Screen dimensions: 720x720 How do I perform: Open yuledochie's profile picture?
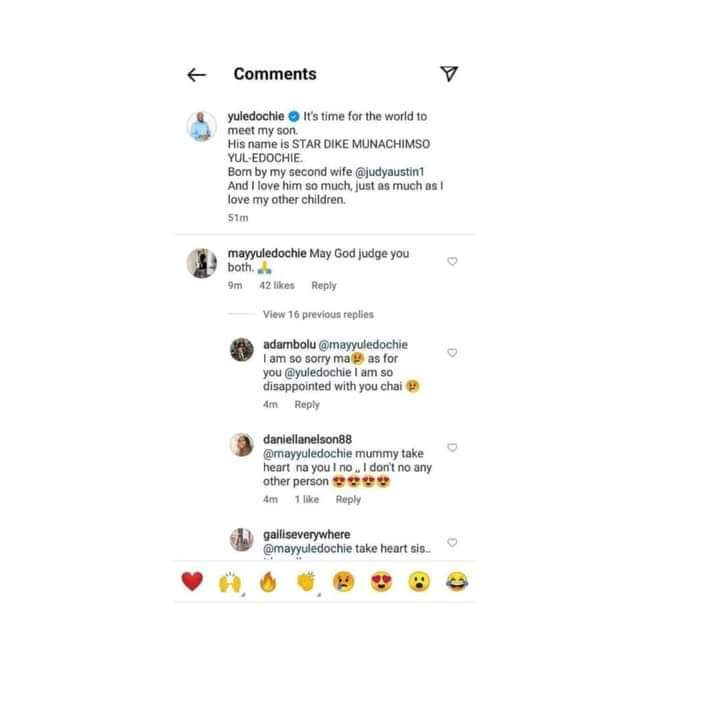click(x=202, y=126)
